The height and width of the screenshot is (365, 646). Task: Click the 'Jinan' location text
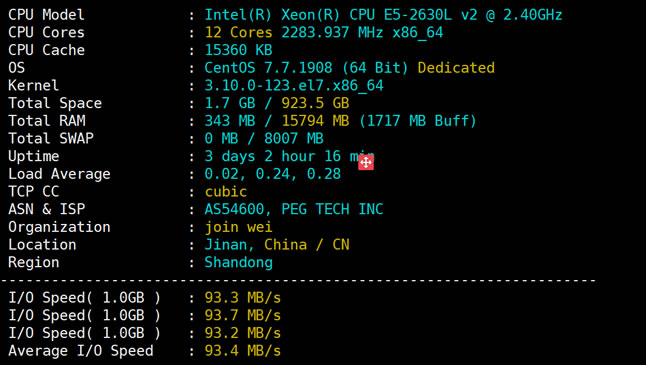pyautogui.click(x=226, y=245)
